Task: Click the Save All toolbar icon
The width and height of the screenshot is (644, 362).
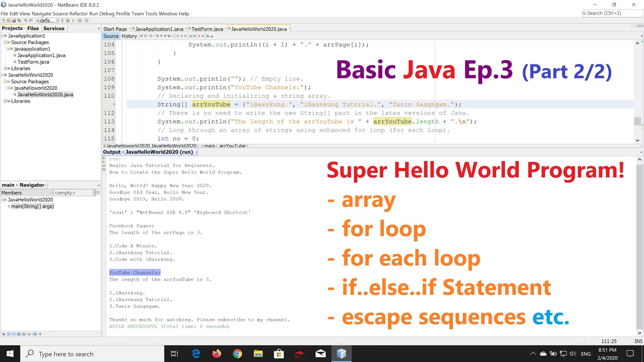Action: pyautogui.click(x=19, y=20)
